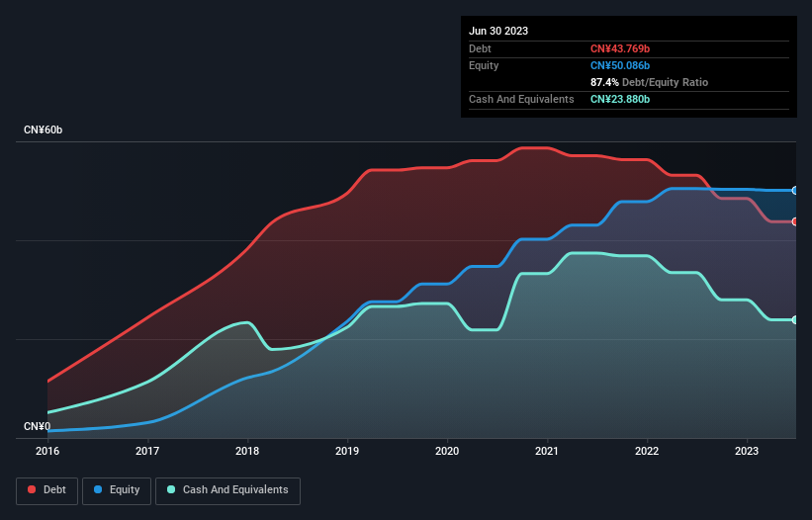Click the CN¥50.086b equity value
812x520 pixels.
point(620,65)
